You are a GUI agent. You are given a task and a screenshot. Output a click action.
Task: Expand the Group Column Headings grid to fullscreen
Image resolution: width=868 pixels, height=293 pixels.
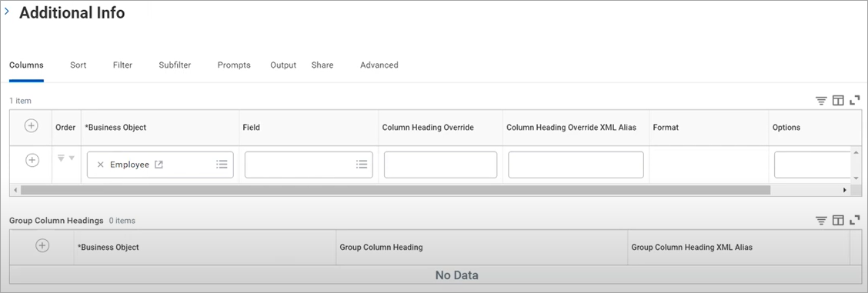(x=855, y=220)
